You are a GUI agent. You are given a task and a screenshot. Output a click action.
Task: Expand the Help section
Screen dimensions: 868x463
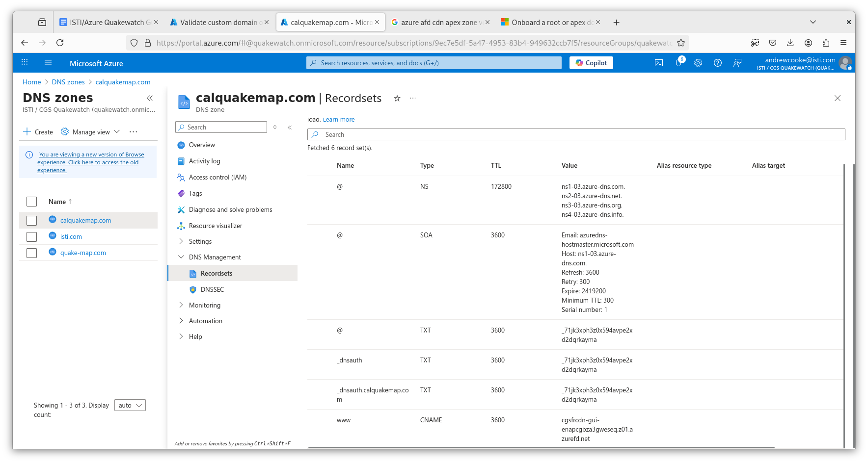tap(195, 336)
